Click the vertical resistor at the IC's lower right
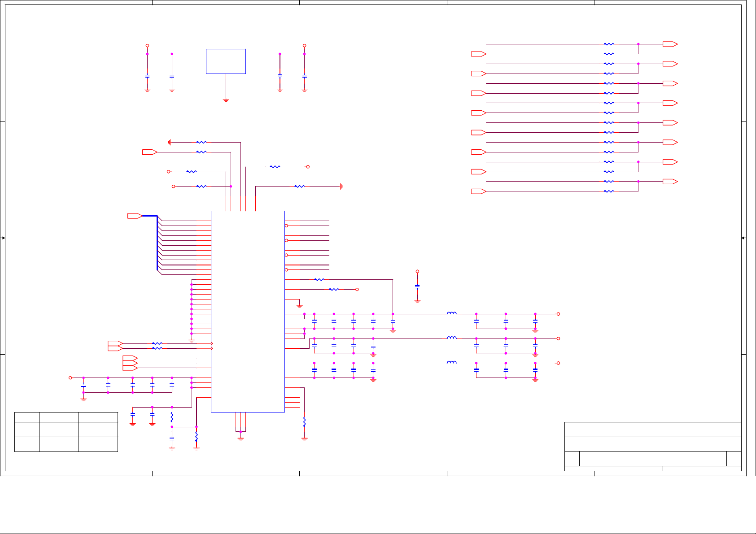Image resolution: width=756 pixels, height=534 pixels. 304,422
